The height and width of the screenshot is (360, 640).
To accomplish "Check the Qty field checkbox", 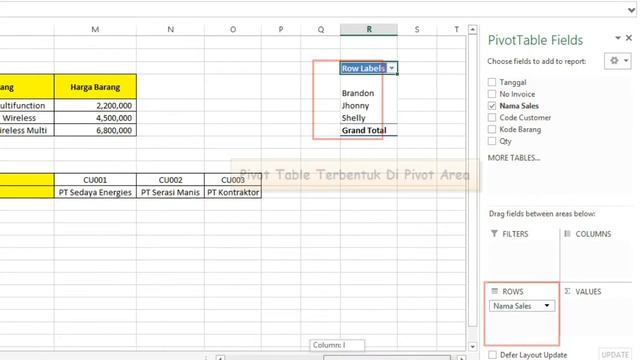I will click(492, 141).
